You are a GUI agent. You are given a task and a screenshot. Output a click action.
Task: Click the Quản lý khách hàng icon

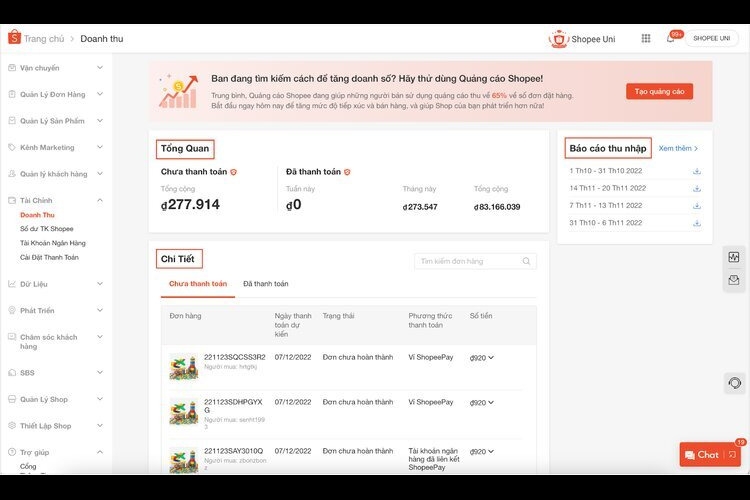[x=12, y=174]
